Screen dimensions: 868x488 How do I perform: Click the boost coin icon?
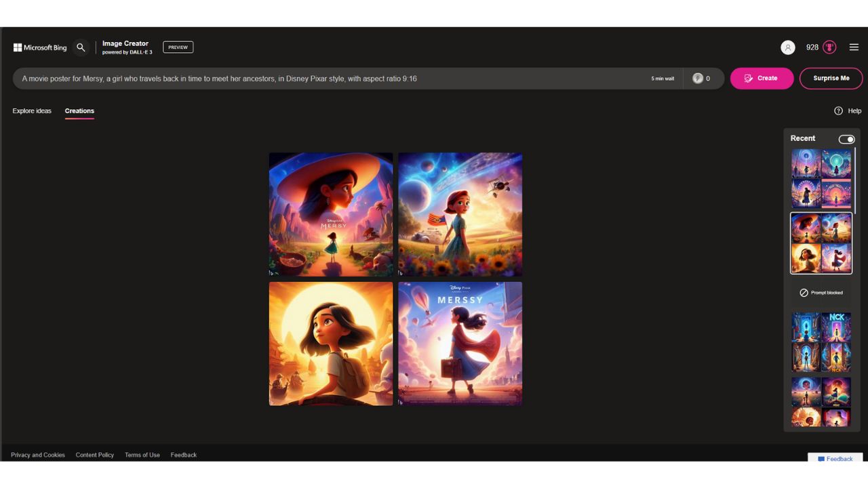coord(698,79)
